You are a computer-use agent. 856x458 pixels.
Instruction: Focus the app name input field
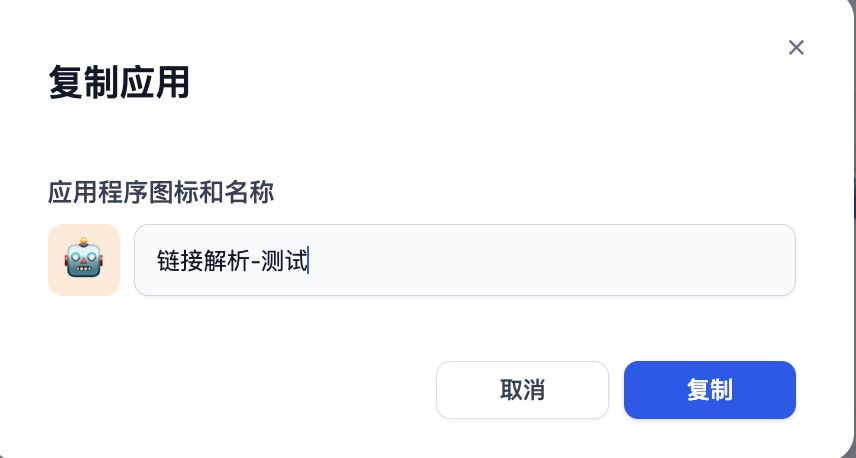(465, 260)
